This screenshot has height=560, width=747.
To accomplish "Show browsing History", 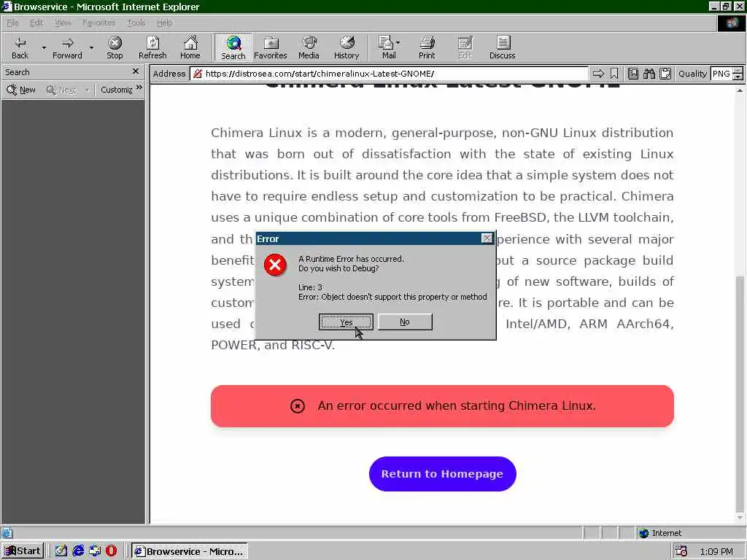I will (x=347, y=47).
